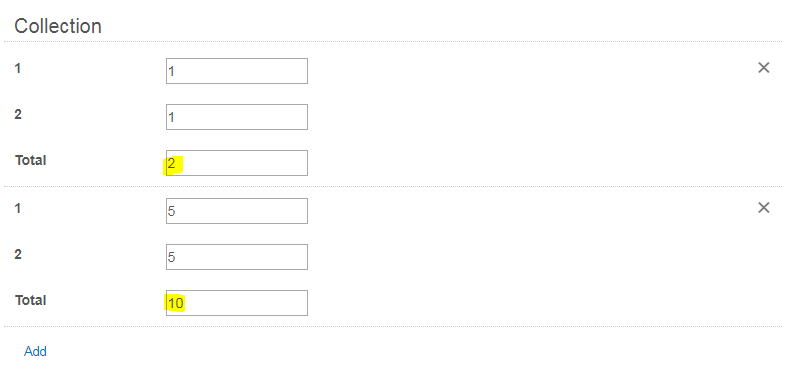Focus the second field containing 5
Screen dimensions: 791x369
(237, 257)
